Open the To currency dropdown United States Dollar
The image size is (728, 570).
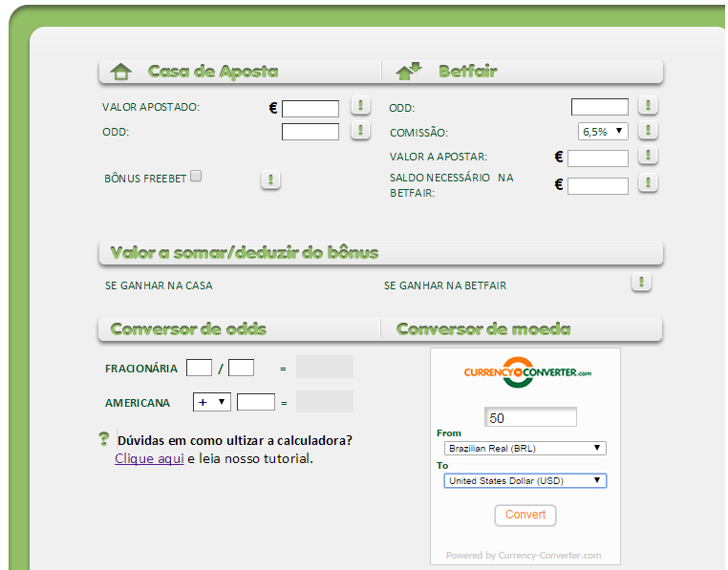[x=525, y=481]
